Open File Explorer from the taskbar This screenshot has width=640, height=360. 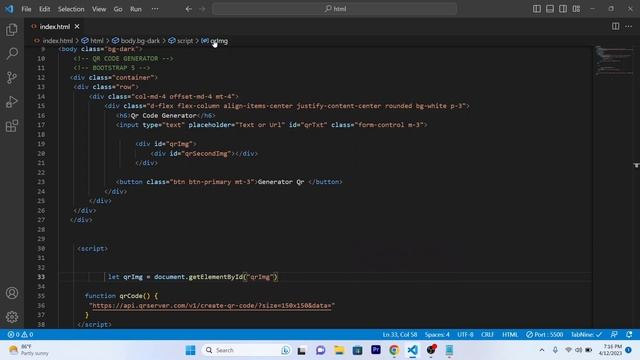[339, 350]
